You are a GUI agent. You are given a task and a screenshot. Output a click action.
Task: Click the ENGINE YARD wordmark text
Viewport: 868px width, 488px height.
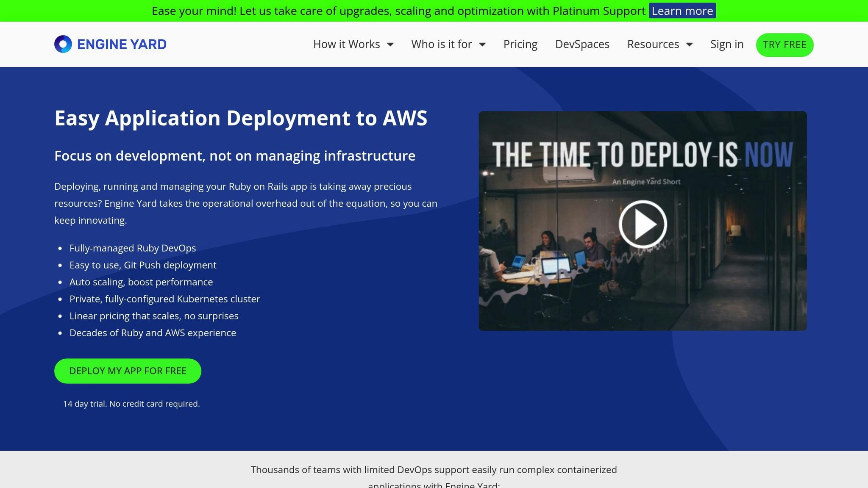click(122, 44)
